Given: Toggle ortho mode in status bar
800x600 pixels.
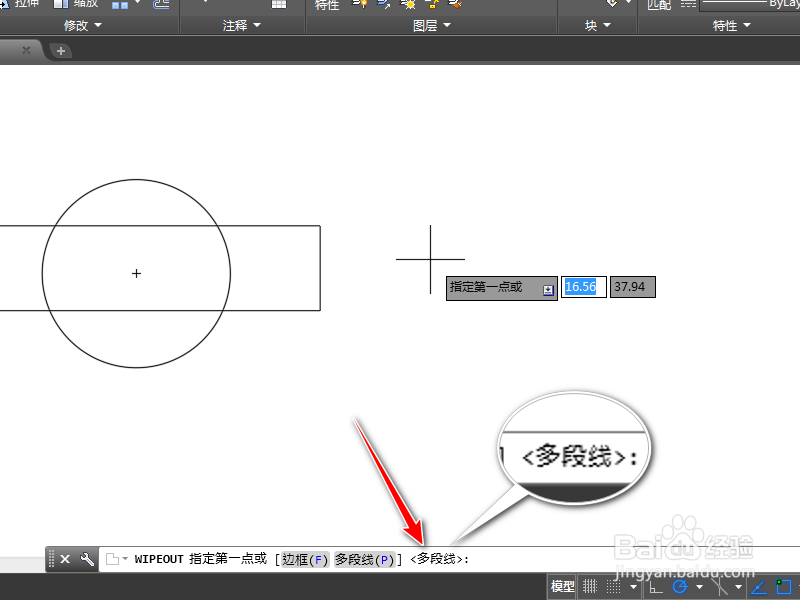Looking at the screenshot, I should coord(654,587).
